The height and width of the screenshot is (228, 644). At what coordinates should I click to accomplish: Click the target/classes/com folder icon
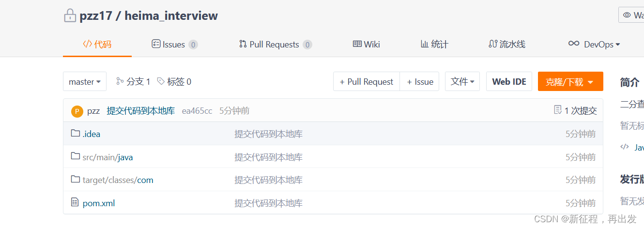coord(75,179)
